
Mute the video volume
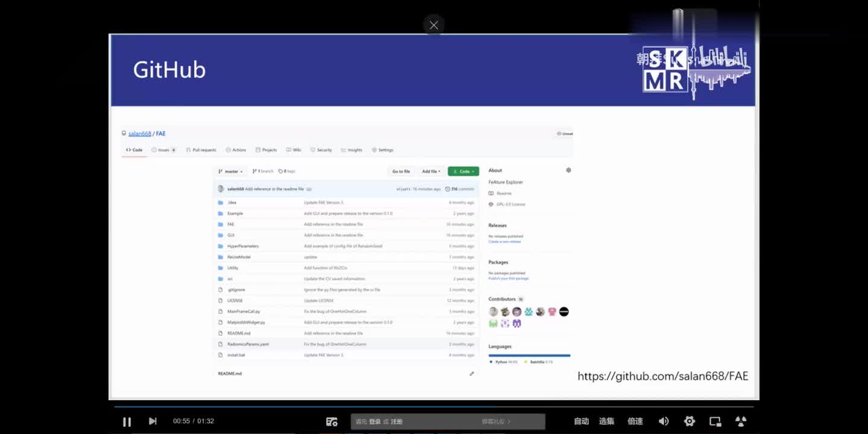click(664, 421)
